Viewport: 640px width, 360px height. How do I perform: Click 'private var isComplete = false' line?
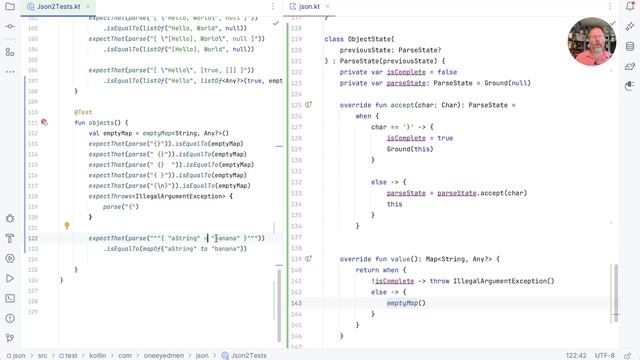click(398, 72)
